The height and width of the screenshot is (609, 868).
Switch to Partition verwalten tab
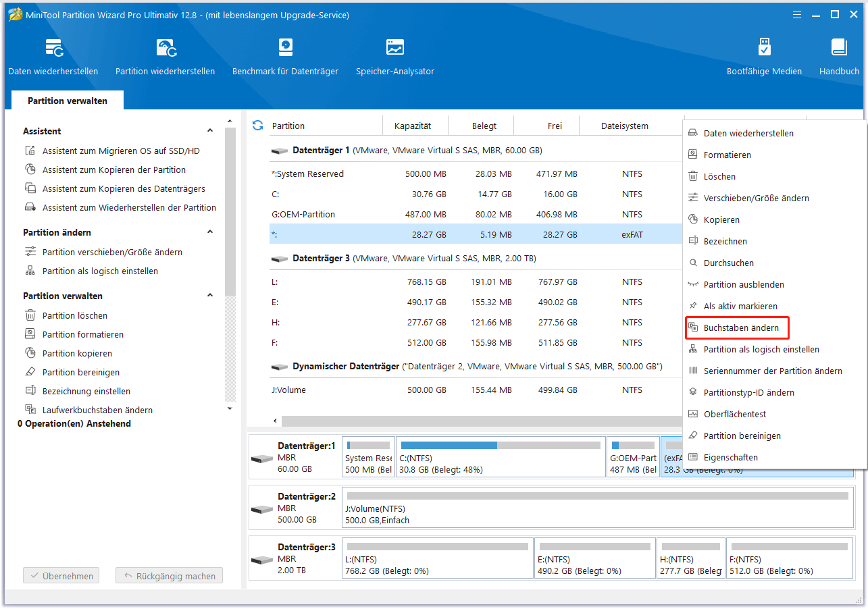tap(68, 101)
